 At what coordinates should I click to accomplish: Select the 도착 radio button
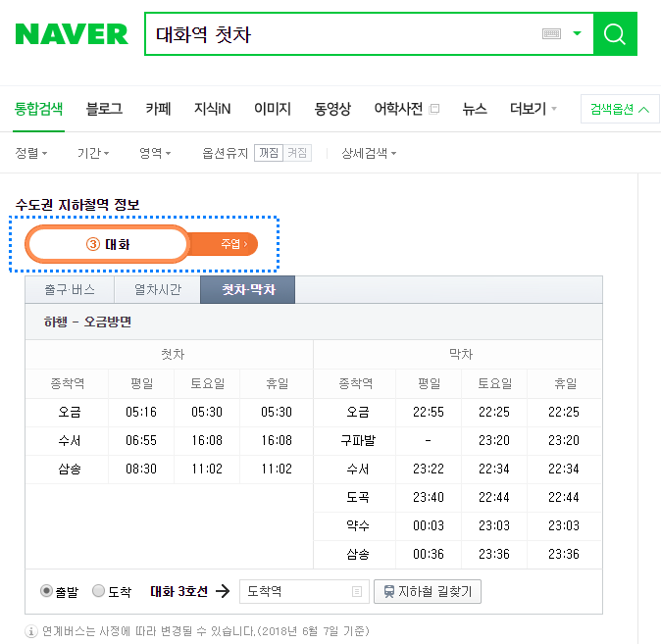pyautogui.click(x=98, y=591)
